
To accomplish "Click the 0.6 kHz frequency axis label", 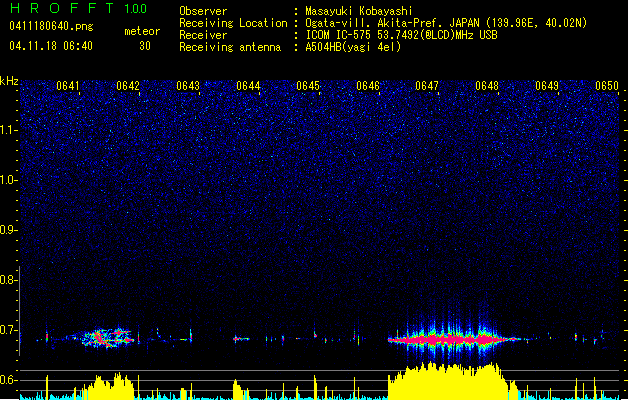I will click(9, 380).
